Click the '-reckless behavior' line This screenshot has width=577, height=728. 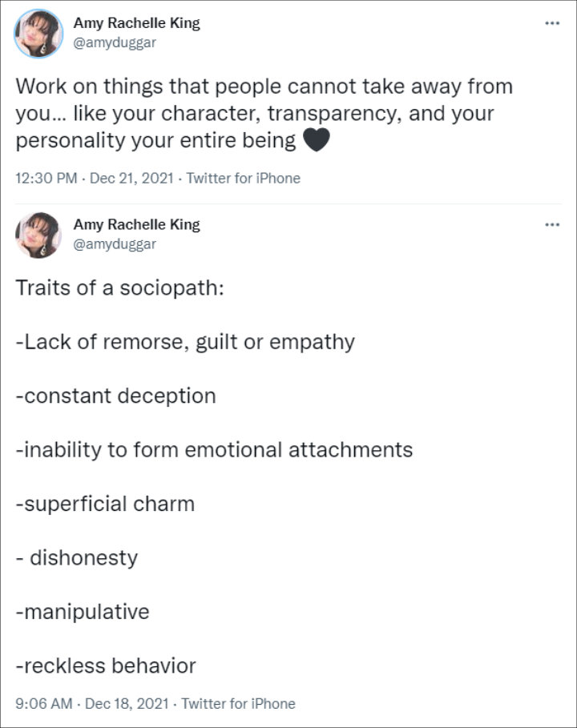(106, 666)
